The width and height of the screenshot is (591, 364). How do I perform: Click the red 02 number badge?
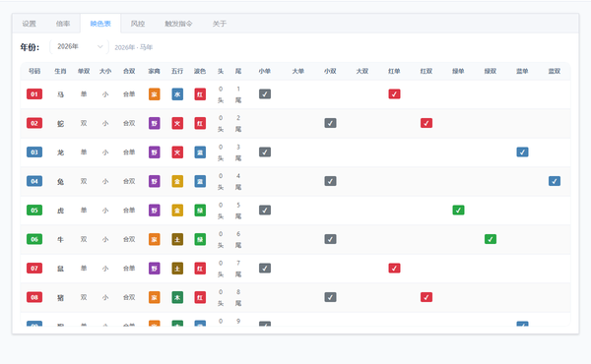point(34,123)
